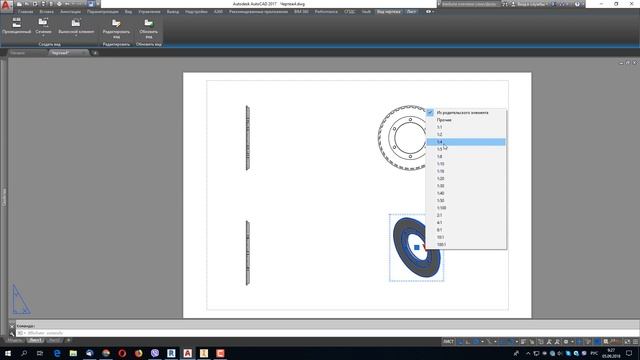The height and width of the screenshot is (360, 640).
Task: Select scale 100:1 in the list
Action: (x=466, y=245)
